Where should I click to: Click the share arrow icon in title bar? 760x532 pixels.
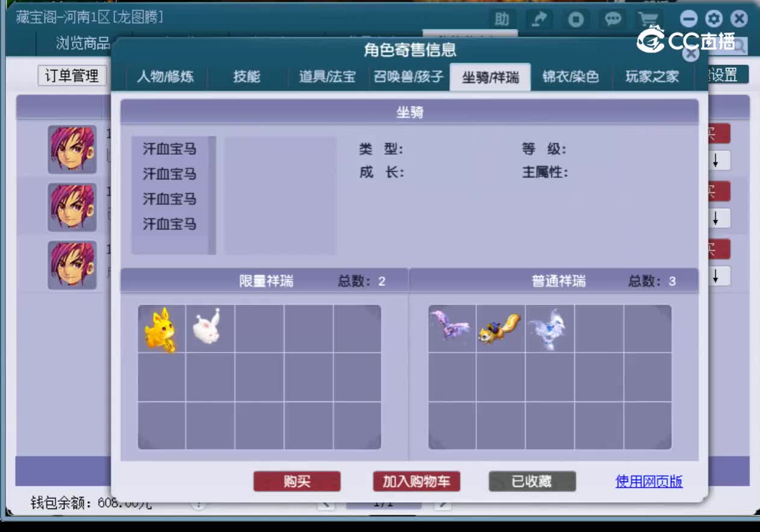point(538,19)
